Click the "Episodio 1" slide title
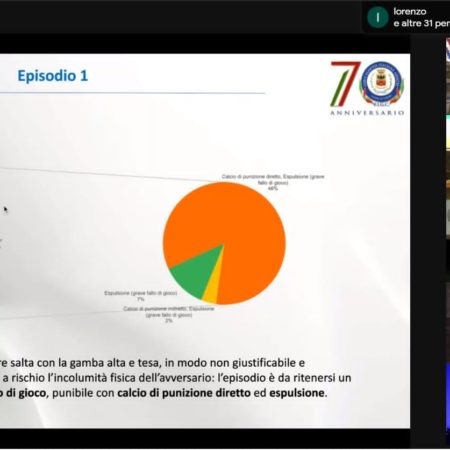The height and width of the screenshot is (450, 450). (x=53, y=76)
